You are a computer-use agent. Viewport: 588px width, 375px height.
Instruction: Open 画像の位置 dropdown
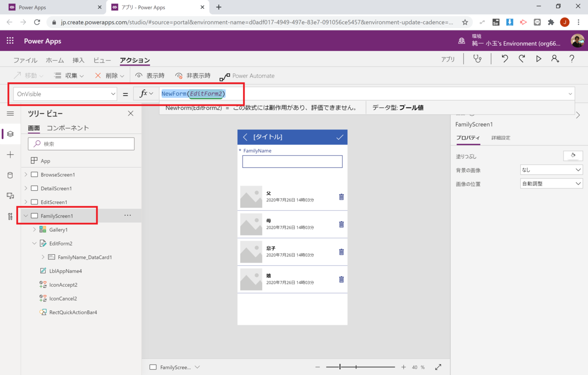(551, 183)
